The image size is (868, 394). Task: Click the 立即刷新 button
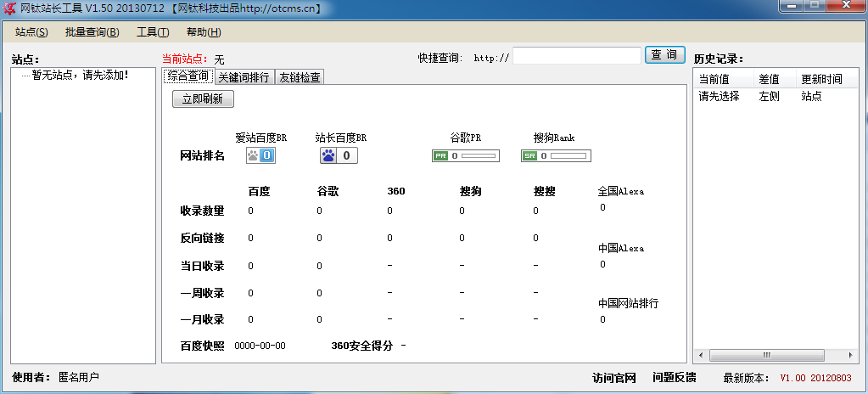pos(203,99)
